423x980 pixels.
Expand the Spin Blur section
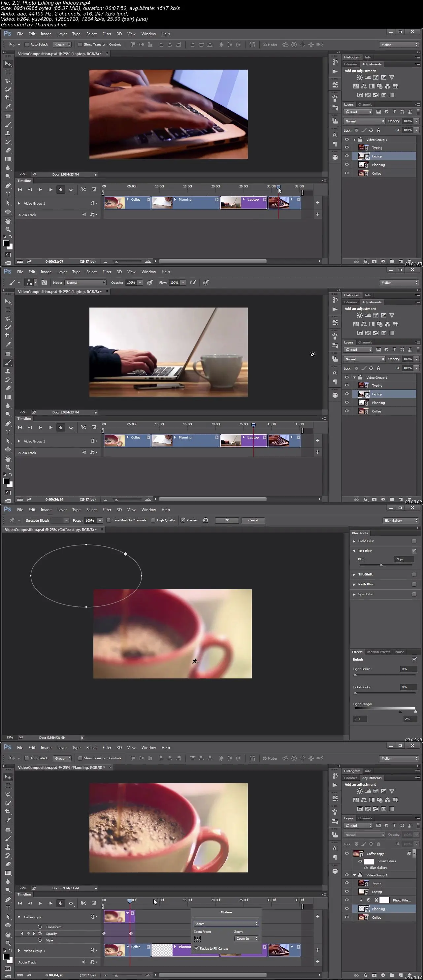point(354,594)
